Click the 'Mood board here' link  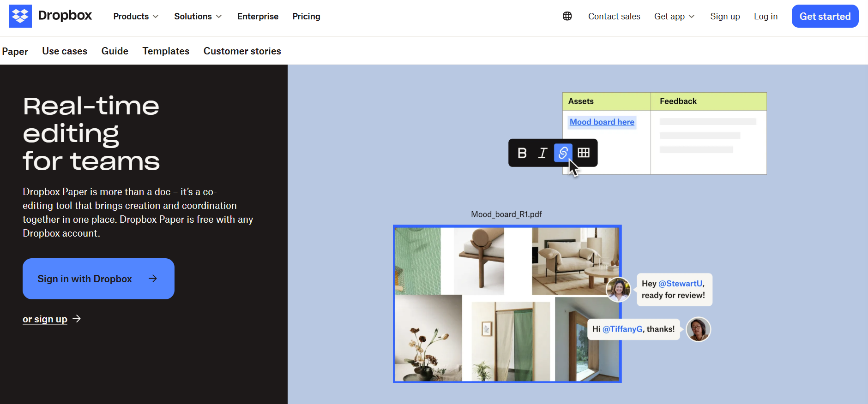(x=602, y=122)
